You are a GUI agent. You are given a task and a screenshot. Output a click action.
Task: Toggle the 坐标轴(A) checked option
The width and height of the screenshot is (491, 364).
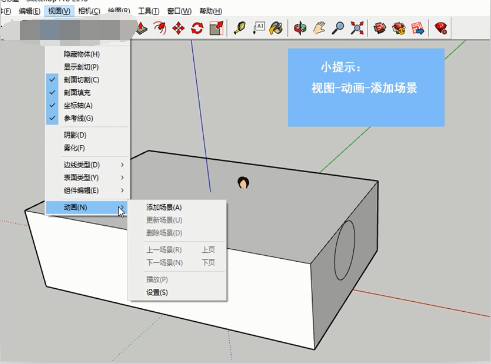click(88, 105)
